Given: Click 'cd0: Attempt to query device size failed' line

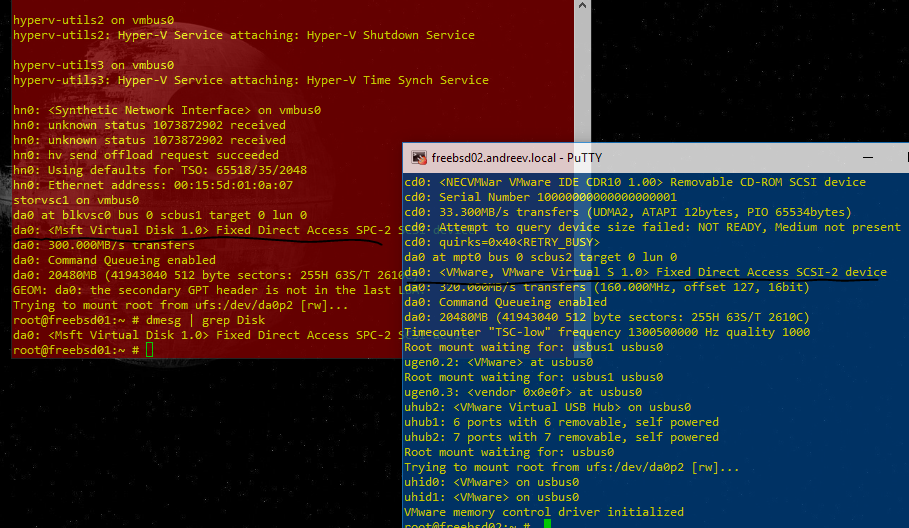Looking at the screenshot, I should [652, 227].
